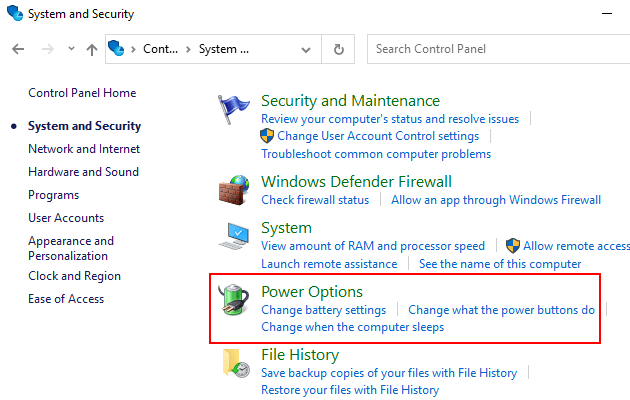The height and width of the screenshot is (400, 630).
Task: Click Change what the power buttons do
Action: point(501,310)
